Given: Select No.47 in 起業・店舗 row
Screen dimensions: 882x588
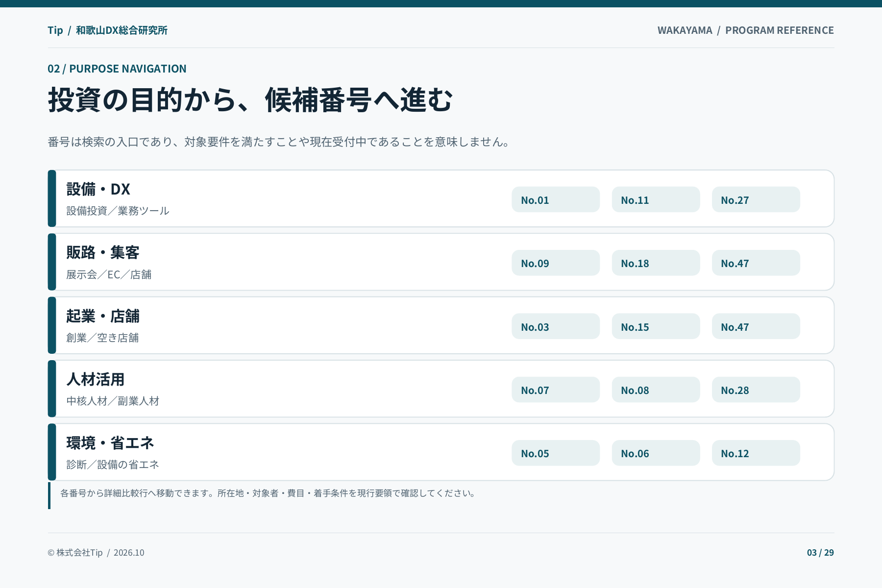Looking at the screenshot, I should pyautogui.click(x=756, y=326).
